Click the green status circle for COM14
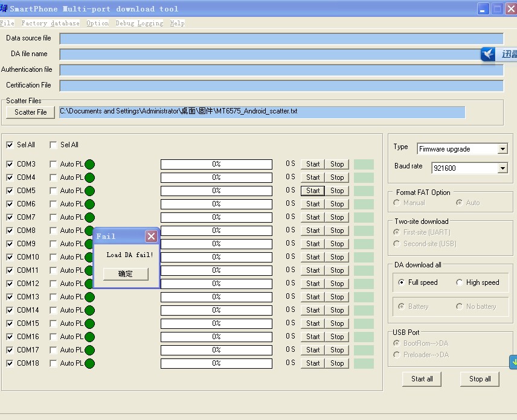Screen dimensions: 517x420 click(x=89, y=310)
